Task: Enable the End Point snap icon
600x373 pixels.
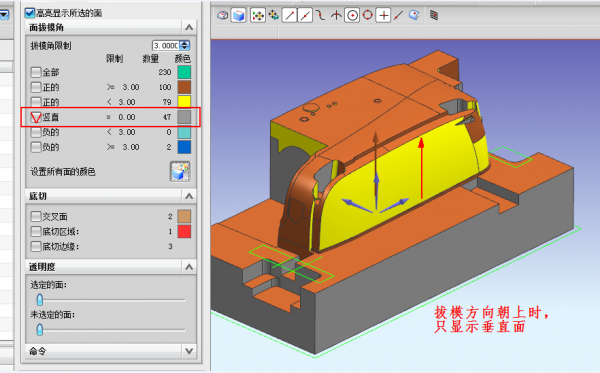Action: [x=289, y=16]
